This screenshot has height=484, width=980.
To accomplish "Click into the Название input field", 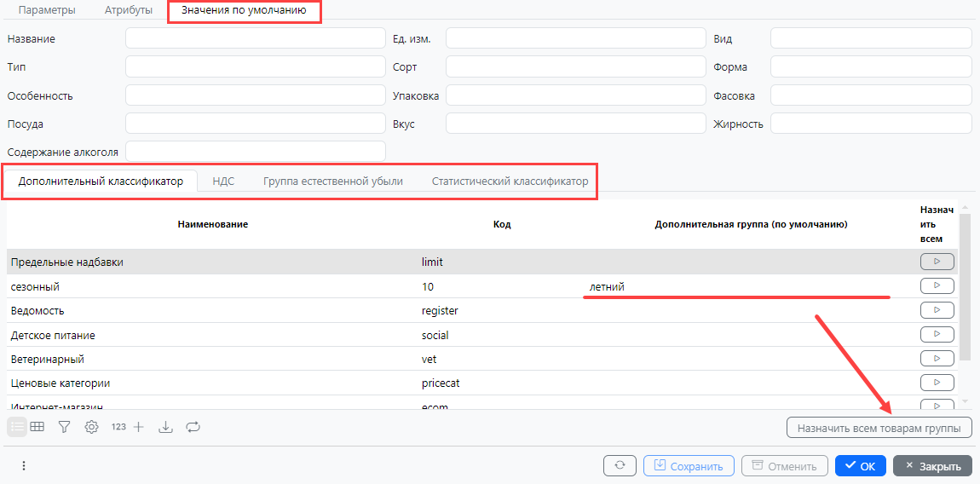I will [x=255, y=38].
